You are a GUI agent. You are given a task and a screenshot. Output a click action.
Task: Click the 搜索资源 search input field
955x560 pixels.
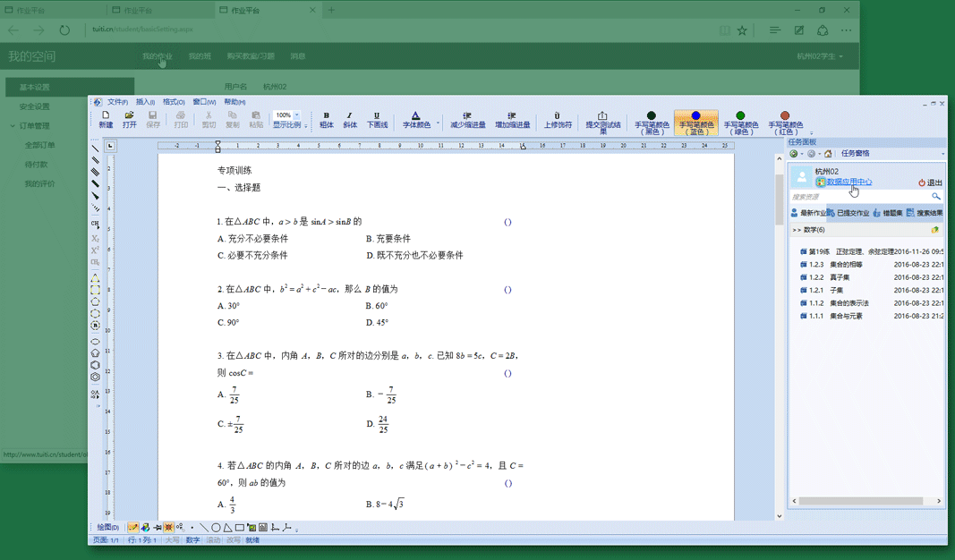coord(859,197)
